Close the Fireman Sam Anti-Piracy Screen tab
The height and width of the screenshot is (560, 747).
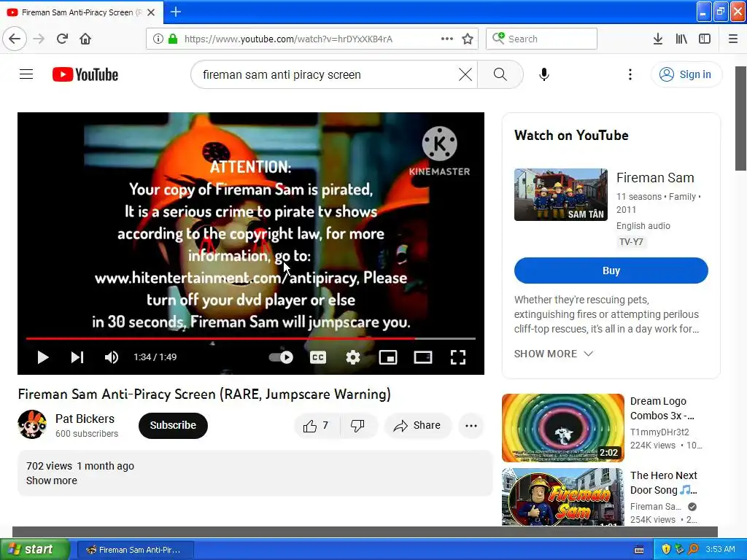point(151,12)
